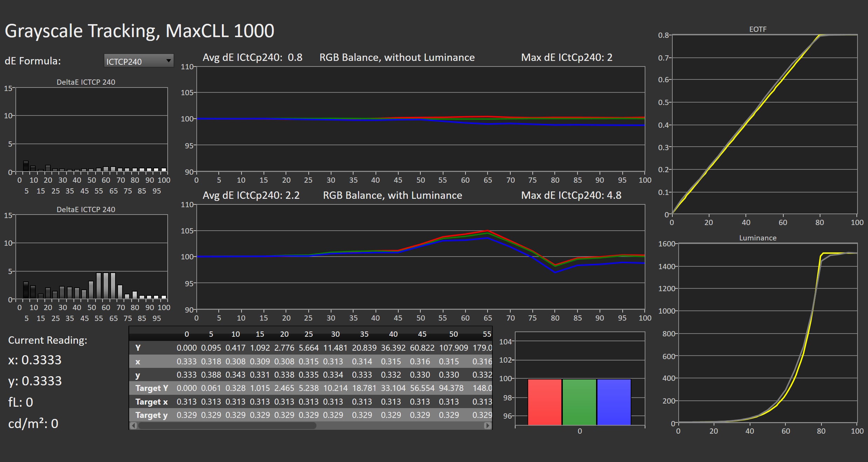Viewport: 868px width, 462px height.
Task: Click the peak at 65 in RGB Balance with Luminance
Action: 487,231
